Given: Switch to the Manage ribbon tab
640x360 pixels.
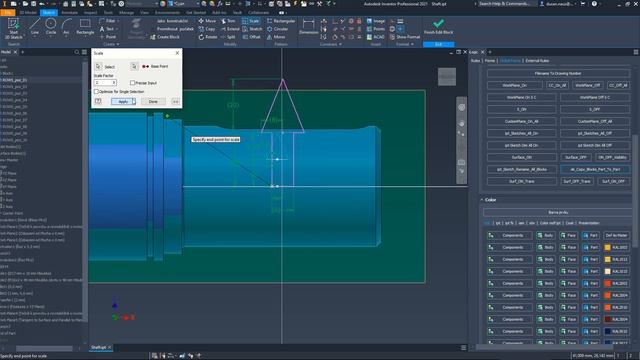Looking at the screenshot, I should click(x=126, y=13).
